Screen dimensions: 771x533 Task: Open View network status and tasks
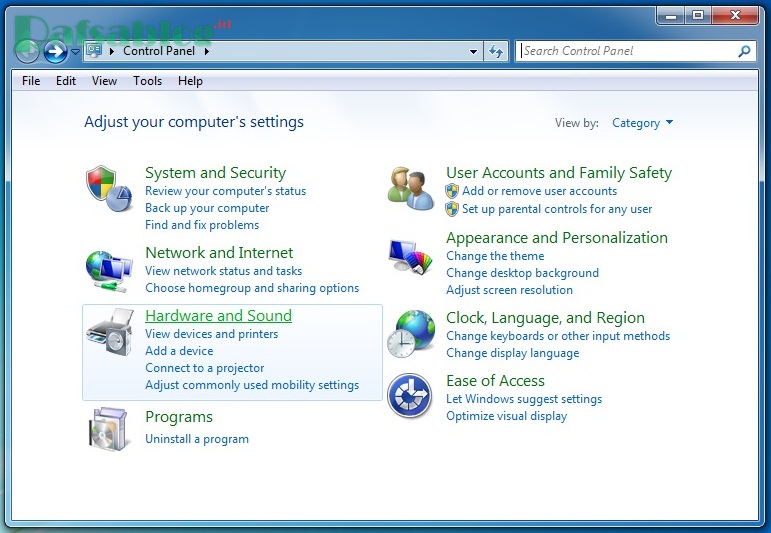(224, 271)
